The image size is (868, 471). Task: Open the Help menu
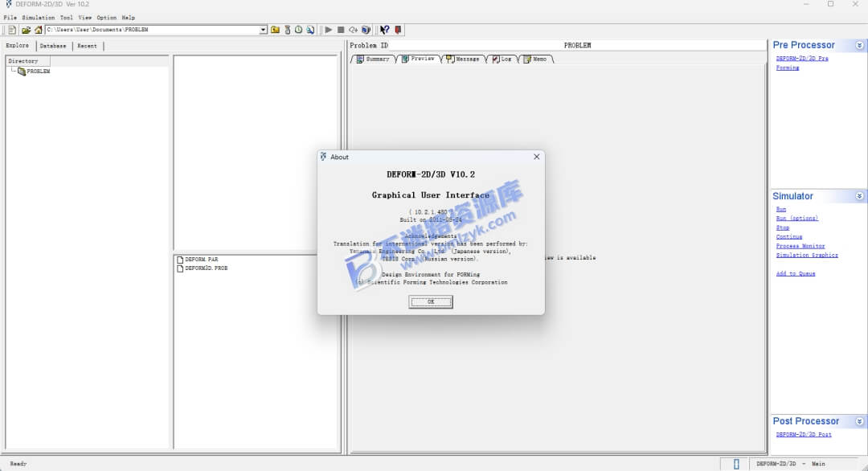point(129,18)
